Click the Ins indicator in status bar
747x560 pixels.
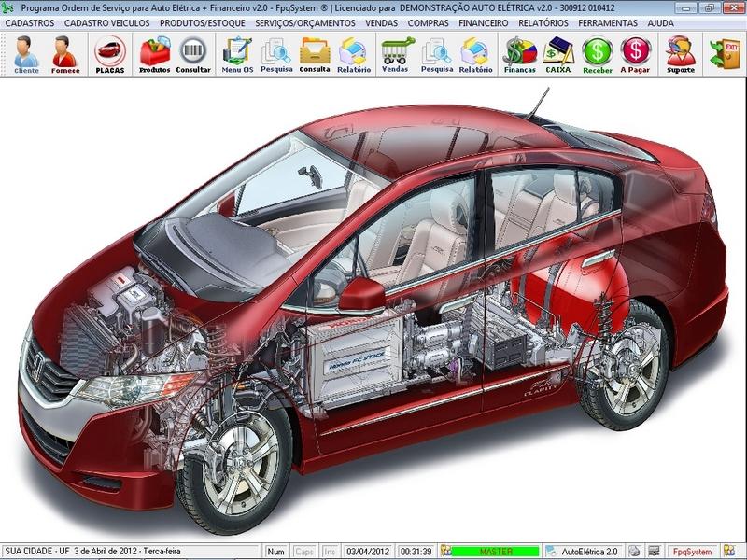tap(330, 552)
